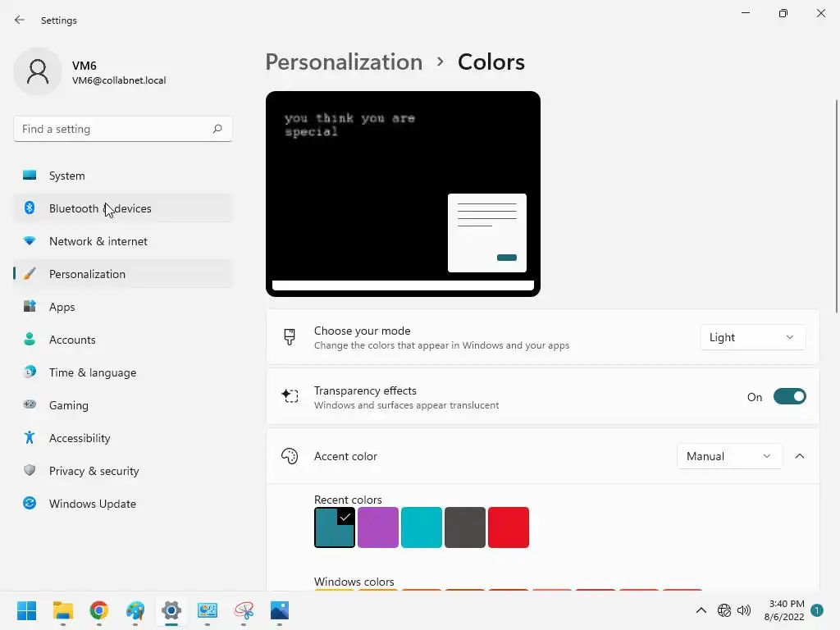Open the Choose your mode Light dropdown
Viewport: 840px width, 630px height.
coord(752,337)
